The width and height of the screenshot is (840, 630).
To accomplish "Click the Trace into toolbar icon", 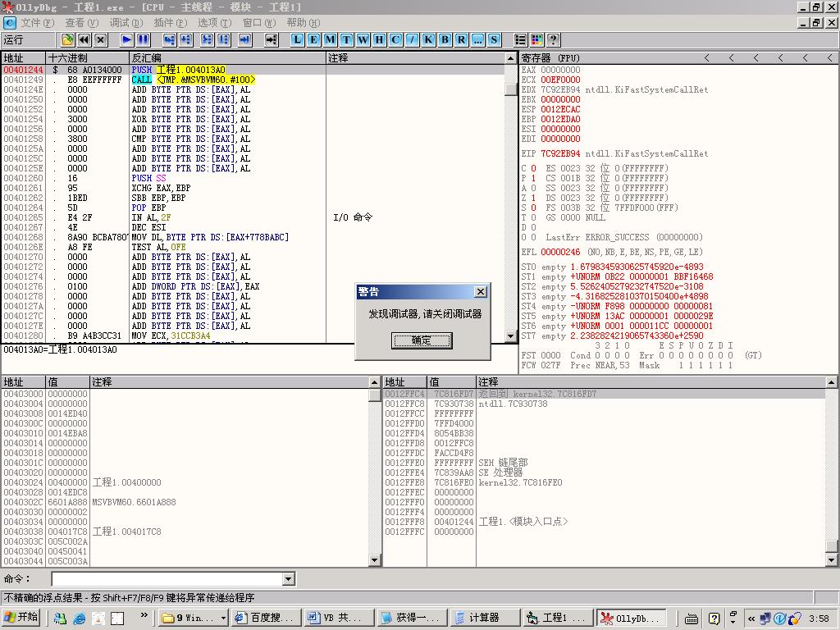I will point(207,39).
